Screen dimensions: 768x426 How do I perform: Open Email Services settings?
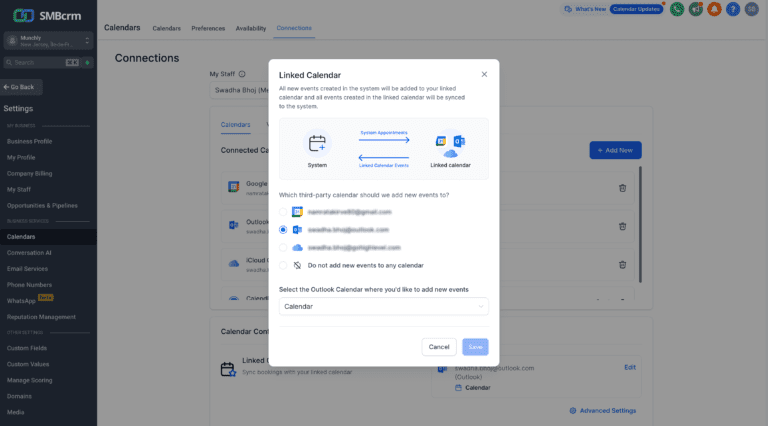click(27, 269)
